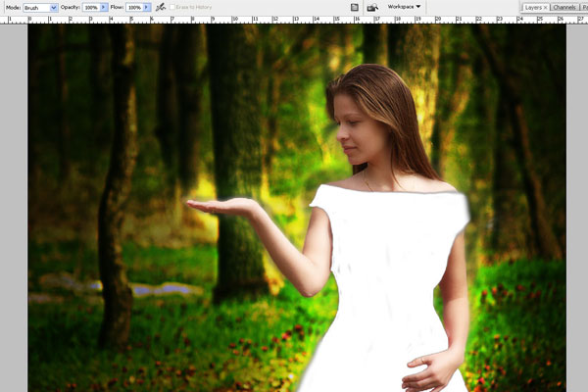Click the horizontal ruler above the canvas
This screenshot has height=392, width=588.
click(294, 20)
